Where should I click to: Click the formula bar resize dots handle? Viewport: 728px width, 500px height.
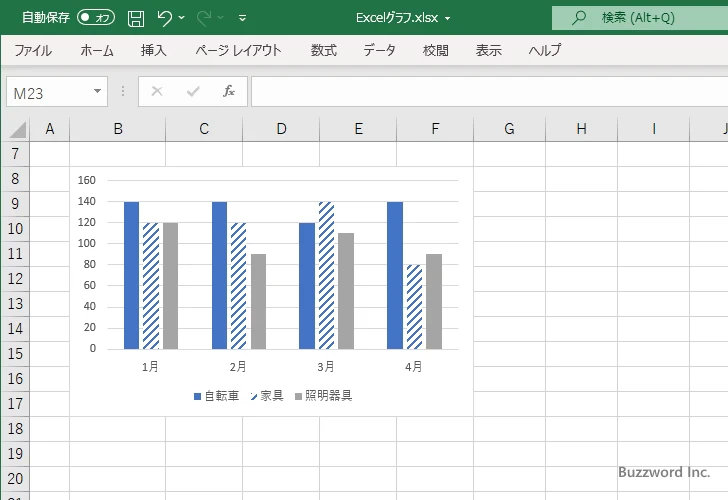[123, 91]
